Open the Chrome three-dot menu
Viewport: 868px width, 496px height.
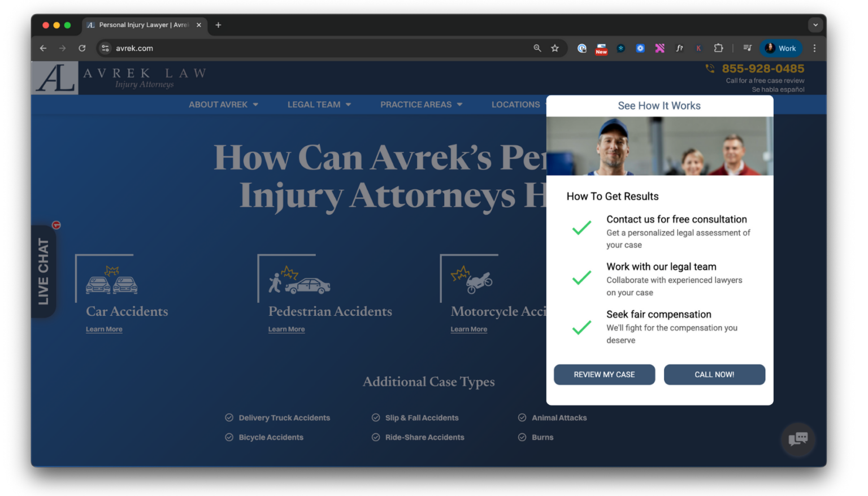tap(814, 49)
